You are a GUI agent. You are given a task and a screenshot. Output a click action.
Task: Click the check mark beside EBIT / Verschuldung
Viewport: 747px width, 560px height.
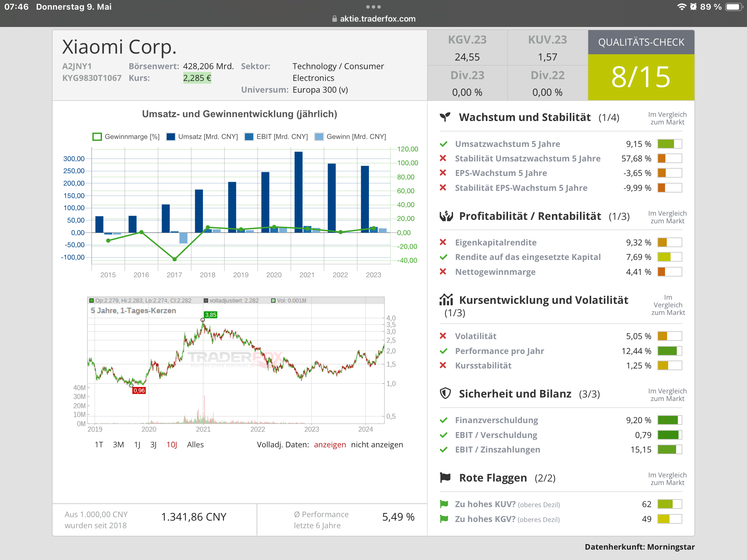[x=443, y=435]
